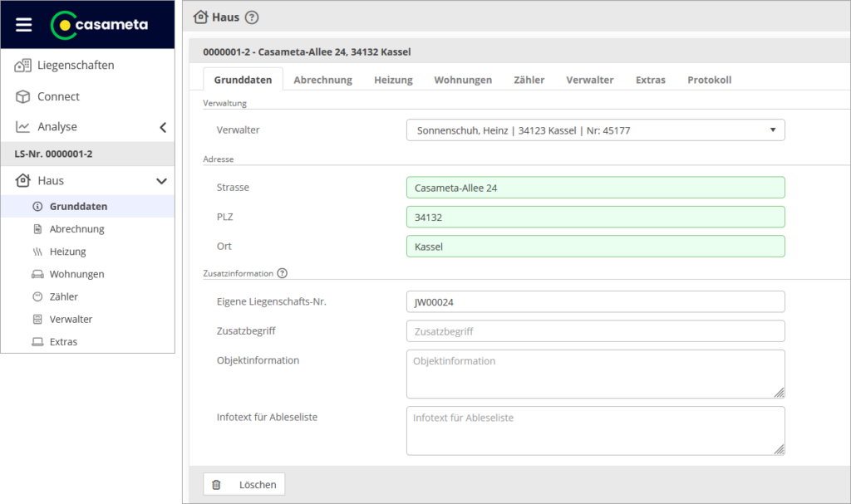Click the Löschen button

tap(244, 484)
